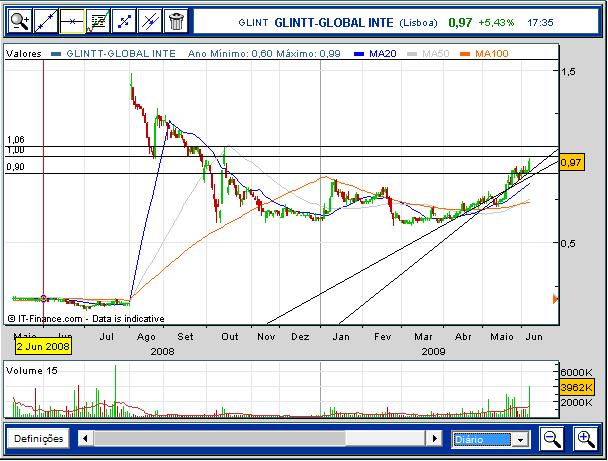Click the GLINTT-GLOBAL INTE series legend entry
608x461 pixels.
click(121, 54)
